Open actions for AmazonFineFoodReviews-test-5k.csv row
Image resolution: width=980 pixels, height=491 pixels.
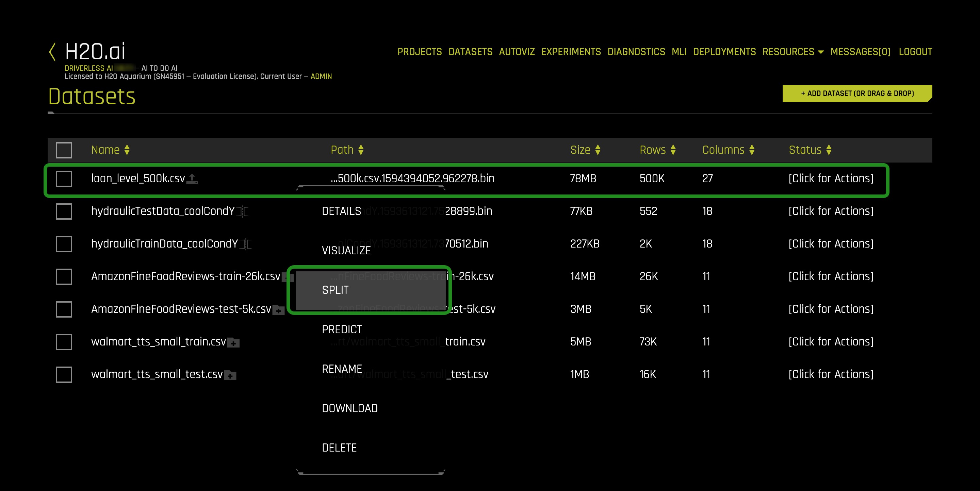(x=831, y=309)
